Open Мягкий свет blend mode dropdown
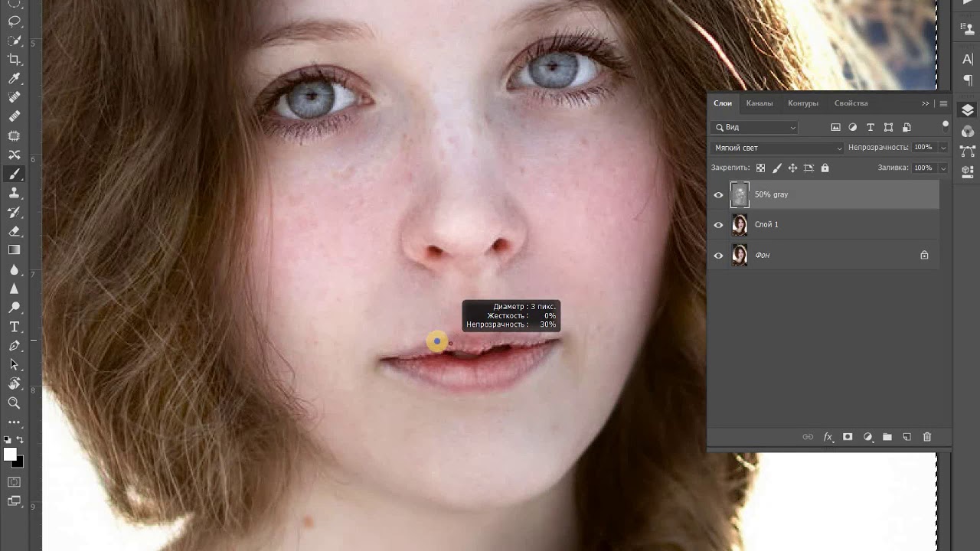The height and width of the screenshot is (551, 980). pyautogui.click(x=777, y=148)
